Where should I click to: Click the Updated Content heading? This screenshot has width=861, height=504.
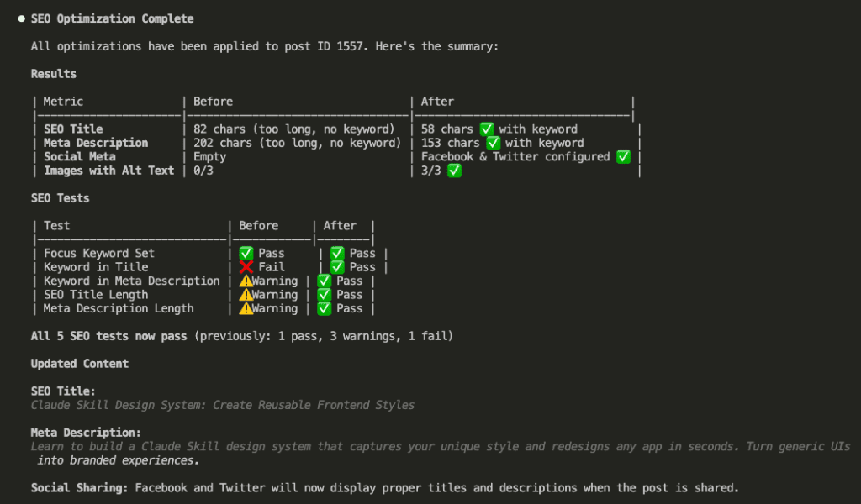coord(80,364)
